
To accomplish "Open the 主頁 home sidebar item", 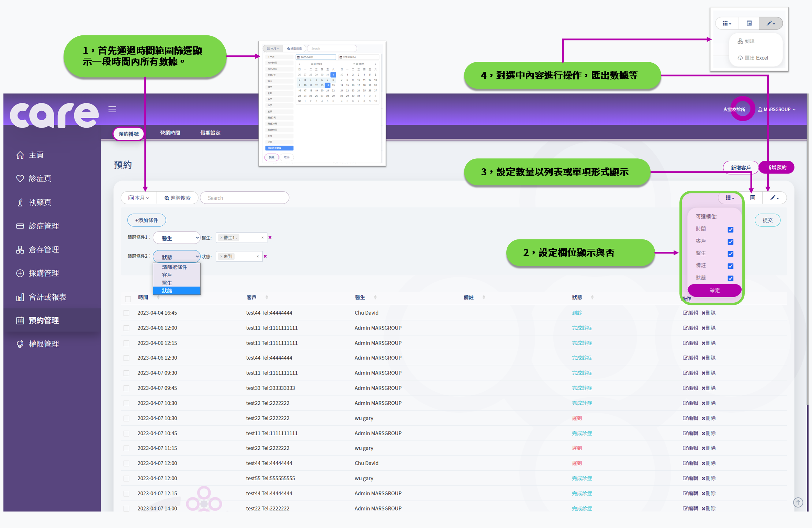I will coord(36,155).
